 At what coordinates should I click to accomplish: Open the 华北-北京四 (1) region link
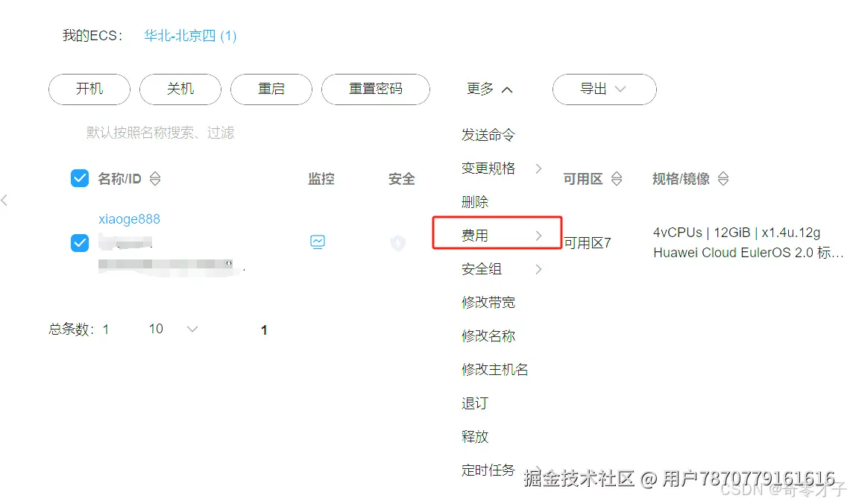tap(190, 35)
